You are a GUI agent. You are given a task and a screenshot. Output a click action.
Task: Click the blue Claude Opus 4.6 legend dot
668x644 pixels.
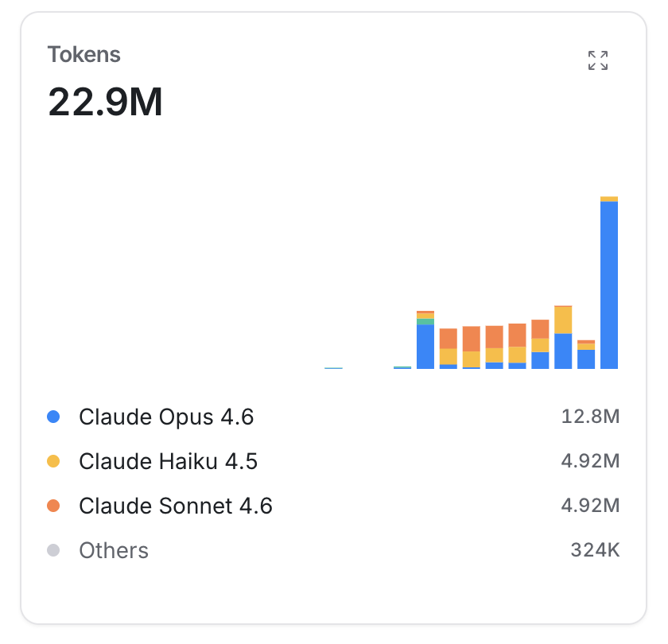coord(53,417)
